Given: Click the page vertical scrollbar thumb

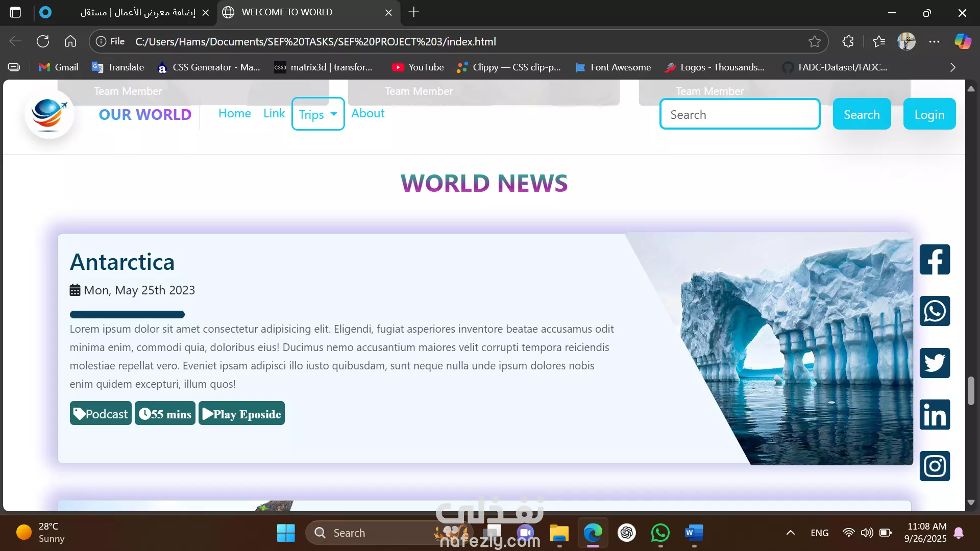Looking at the screenshot, I should 971,390.
